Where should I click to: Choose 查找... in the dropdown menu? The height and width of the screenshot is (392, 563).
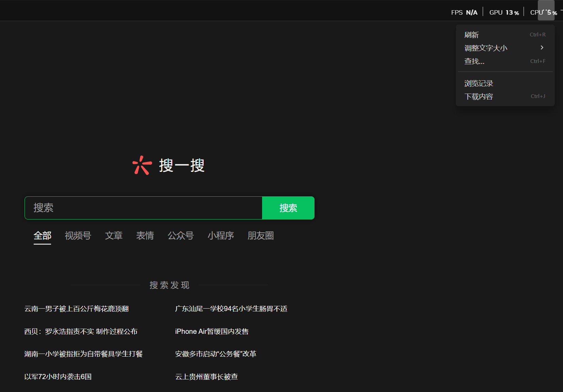pos(474,61)
